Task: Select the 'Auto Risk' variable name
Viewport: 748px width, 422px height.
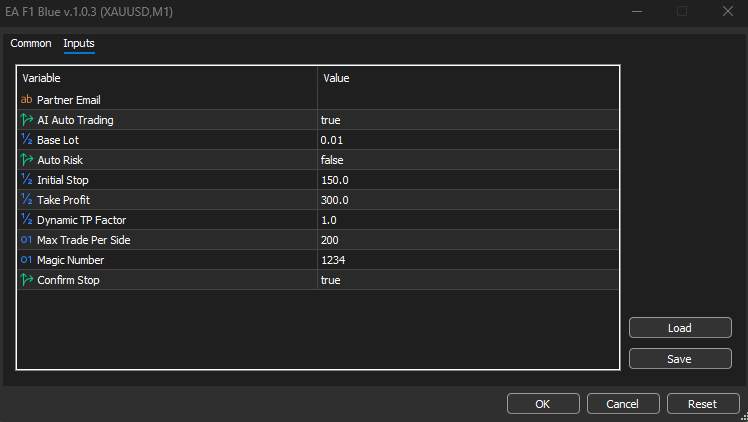Action: tap(60, 160)
